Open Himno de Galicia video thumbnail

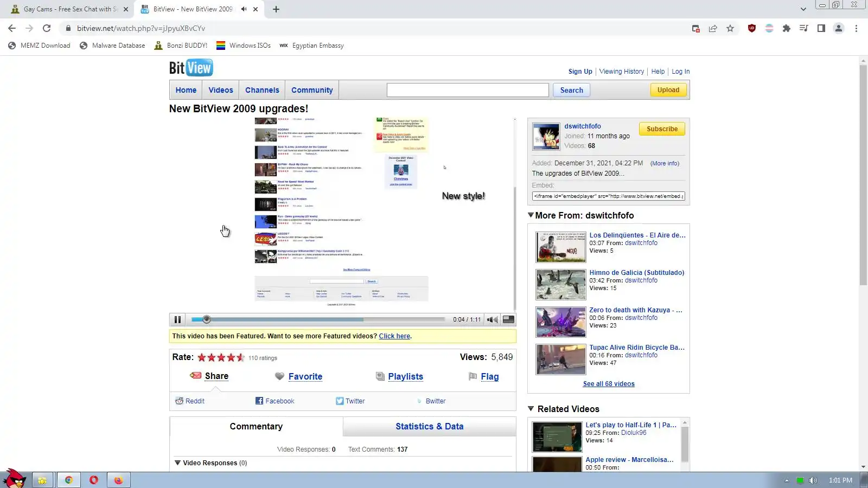561,285
